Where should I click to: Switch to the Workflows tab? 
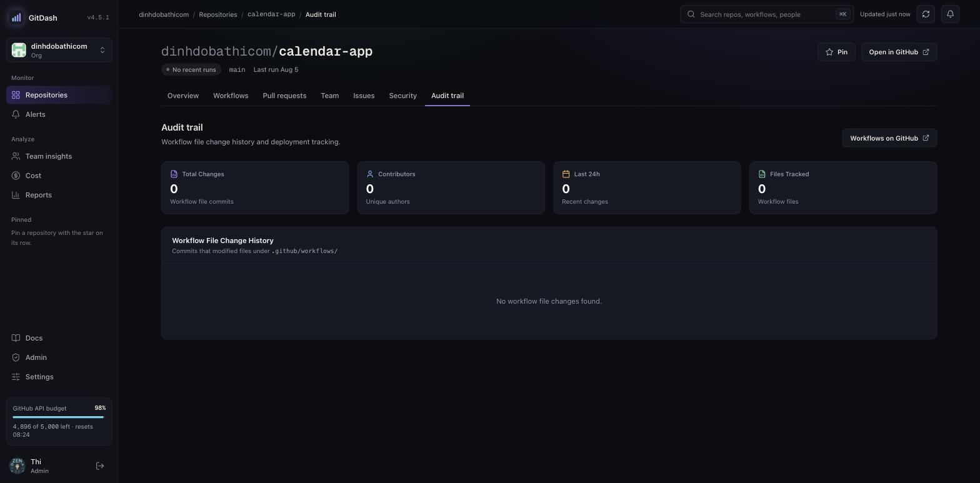click(231, 96)
